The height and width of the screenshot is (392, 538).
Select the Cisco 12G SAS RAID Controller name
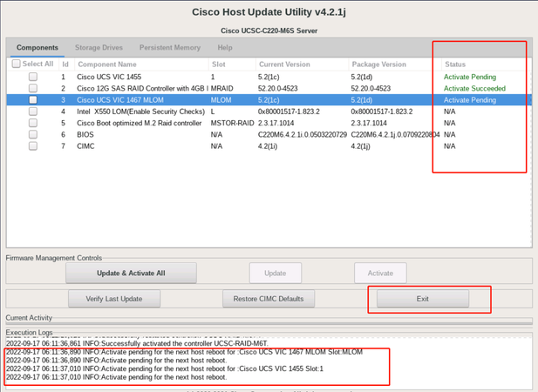(142, 88)
